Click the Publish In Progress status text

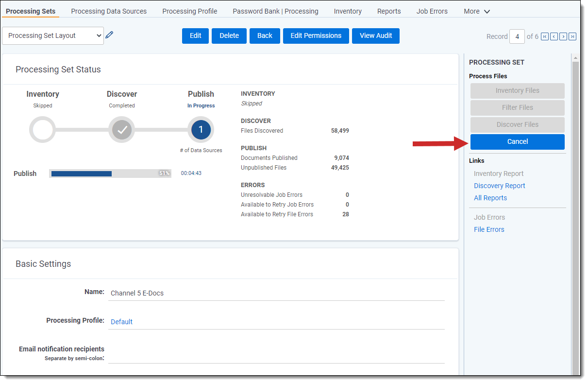(x=201, y=105)
